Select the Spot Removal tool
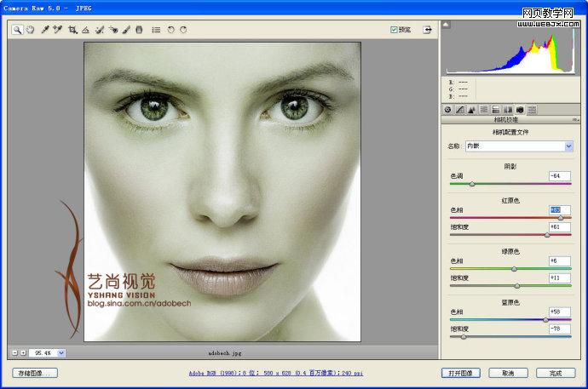588x389 pixels. point(100,30)
